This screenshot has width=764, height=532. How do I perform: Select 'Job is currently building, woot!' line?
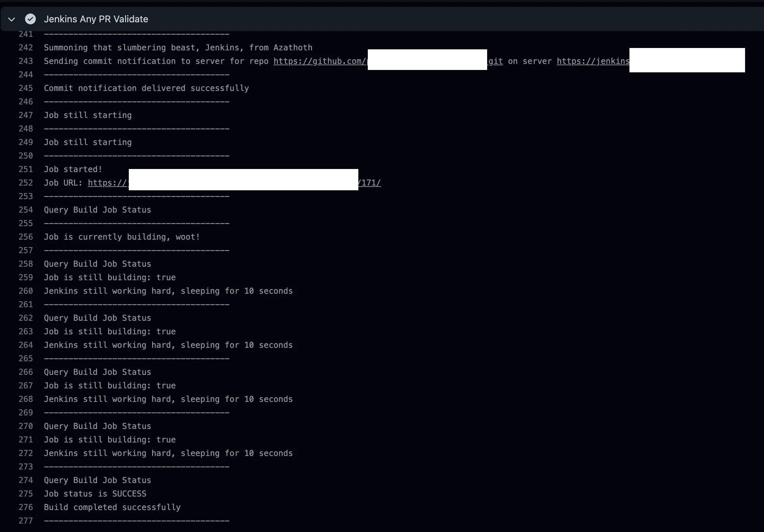[122, 237]
